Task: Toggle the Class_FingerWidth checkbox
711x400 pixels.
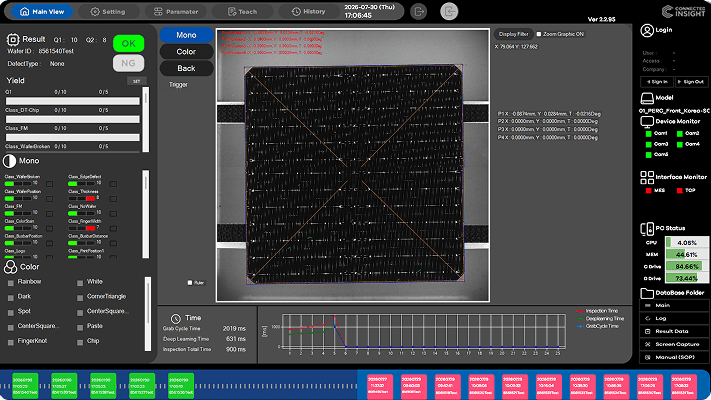Action: point(113,229)
